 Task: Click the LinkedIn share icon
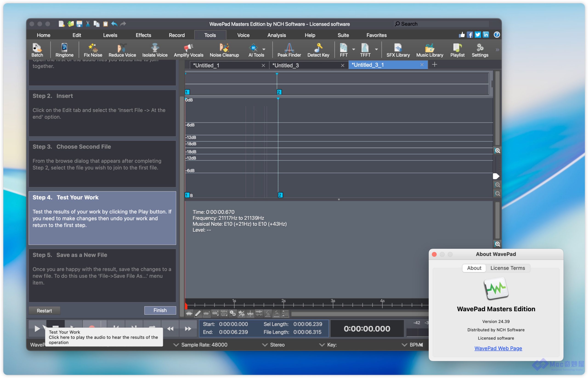point(486,35)
